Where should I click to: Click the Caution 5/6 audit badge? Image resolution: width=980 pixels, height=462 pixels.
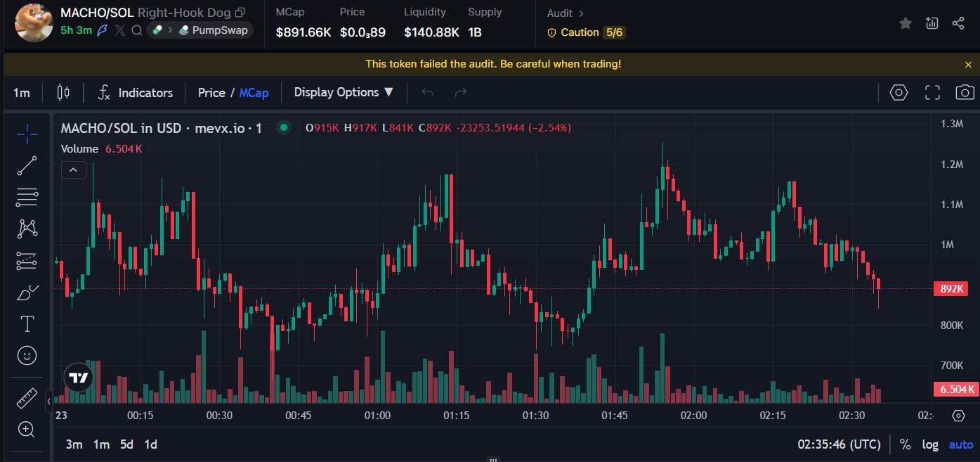(x=586, y=32)
